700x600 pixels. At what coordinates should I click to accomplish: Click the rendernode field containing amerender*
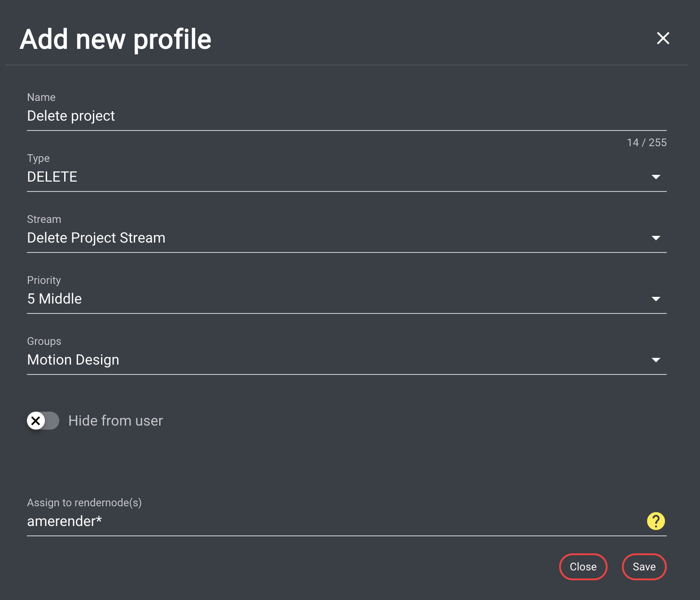point(314,521)
